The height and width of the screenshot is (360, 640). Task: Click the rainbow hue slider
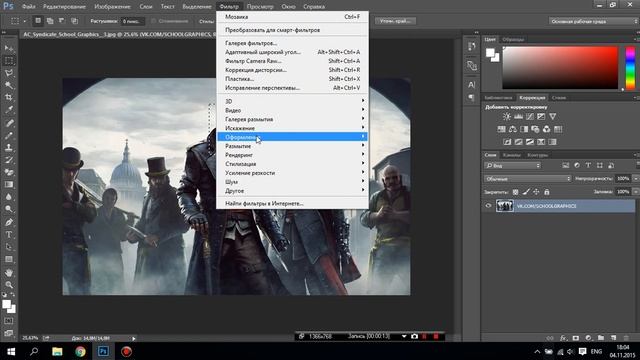[630, 68]
